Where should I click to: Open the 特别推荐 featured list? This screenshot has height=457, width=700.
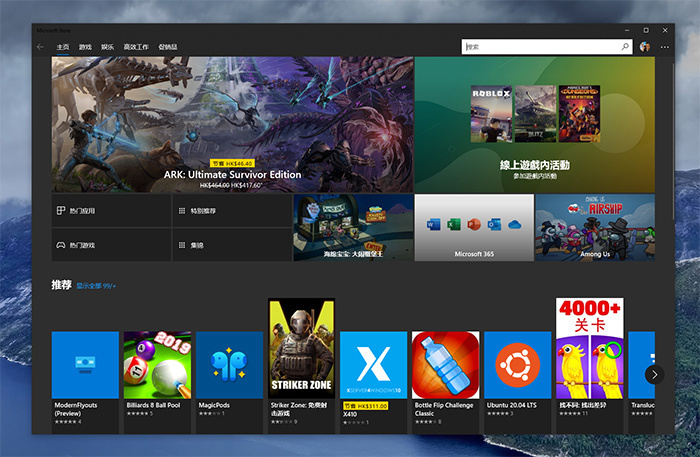(232, 211)
